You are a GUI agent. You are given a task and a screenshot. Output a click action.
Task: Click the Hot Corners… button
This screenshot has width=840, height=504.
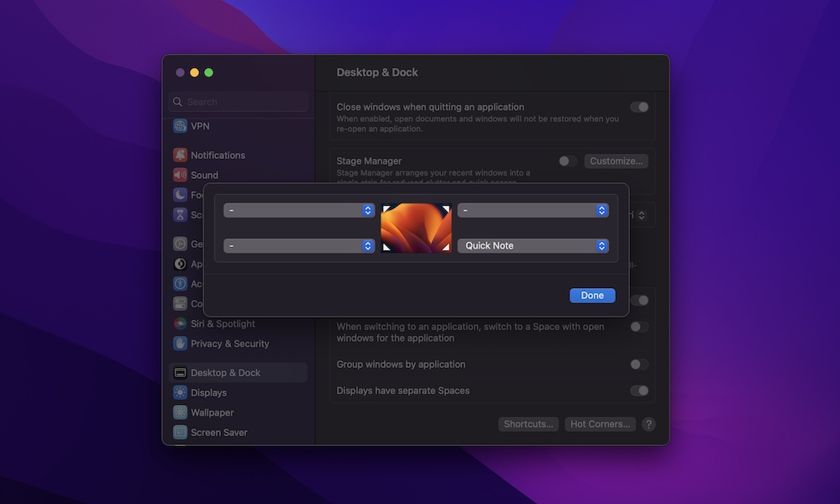(x=600, y=424)
